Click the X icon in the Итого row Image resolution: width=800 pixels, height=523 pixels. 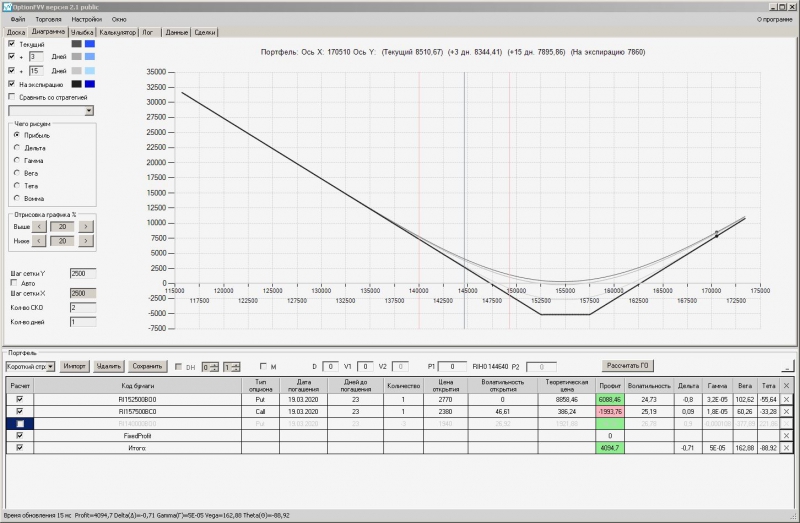[x=786, y=448]
